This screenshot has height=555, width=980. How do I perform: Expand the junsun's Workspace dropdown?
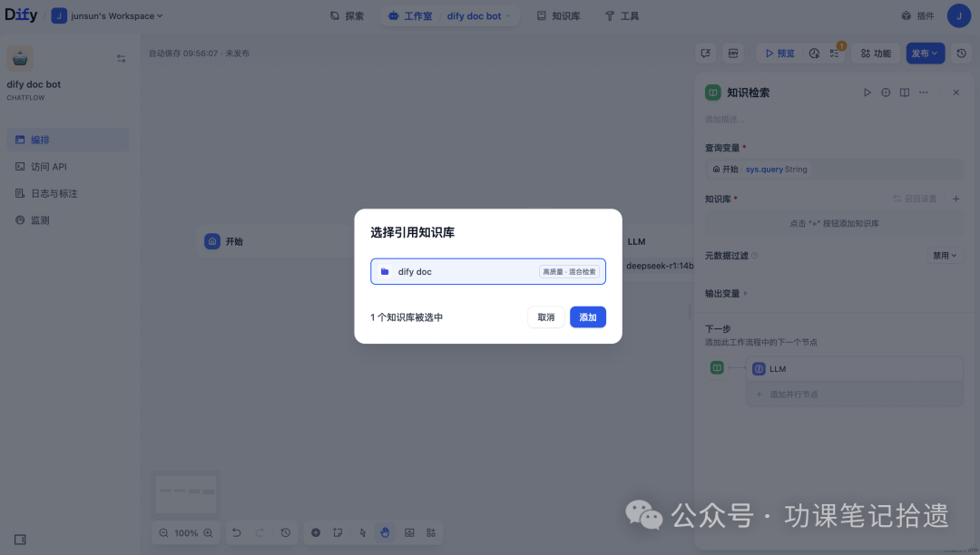click(107, 15)
